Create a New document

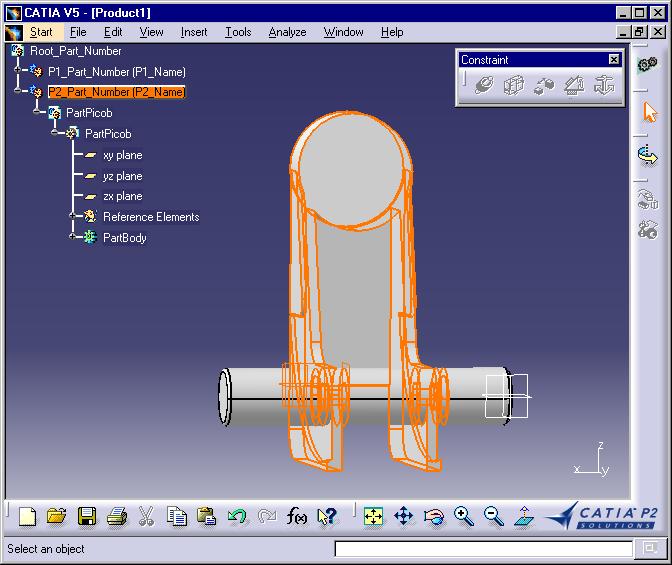[x=27, y=516]
